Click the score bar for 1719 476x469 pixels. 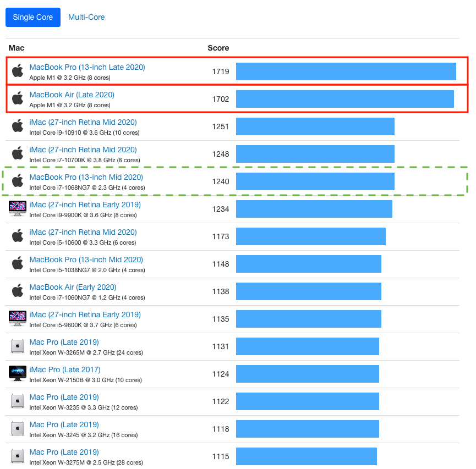pyautogui.click(x=346, y=71)
